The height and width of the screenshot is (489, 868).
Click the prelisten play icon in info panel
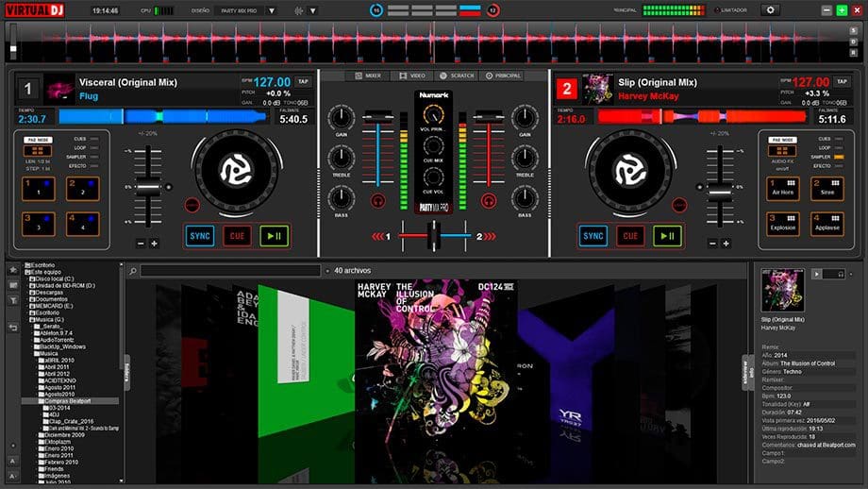coord(816,274)
